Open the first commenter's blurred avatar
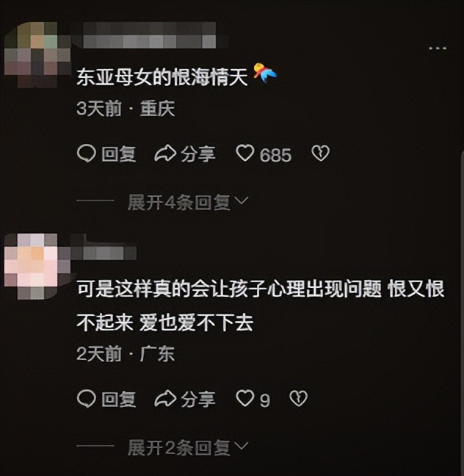The image size is (464, 476). coord(37,54)
